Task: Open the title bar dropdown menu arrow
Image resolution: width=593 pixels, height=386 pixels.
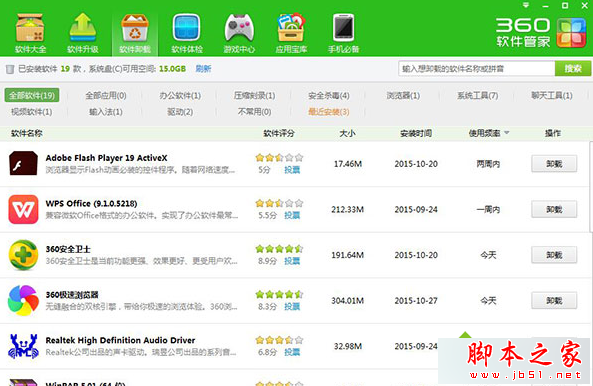Action: point(526,5)
